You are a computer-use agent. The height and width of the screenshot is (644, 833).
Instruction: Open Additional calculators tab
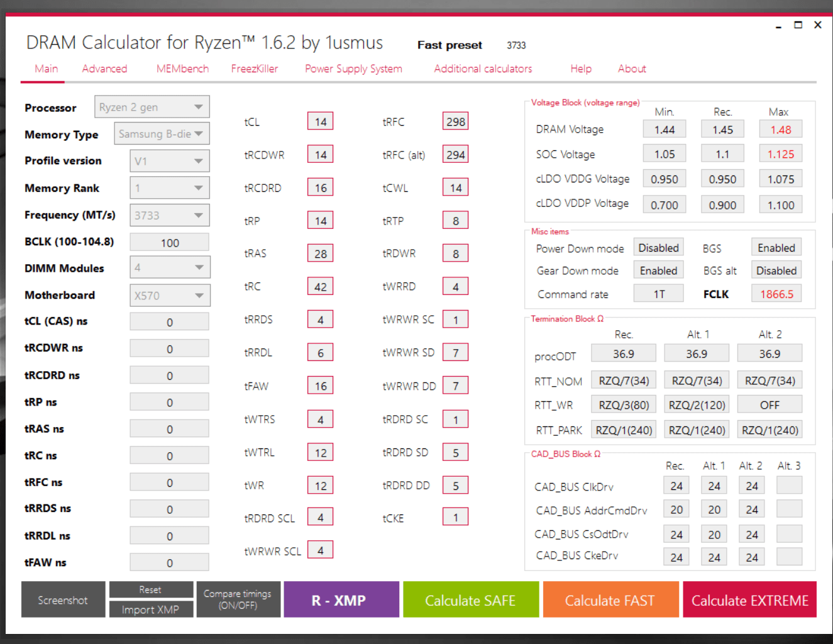point(483,69)
